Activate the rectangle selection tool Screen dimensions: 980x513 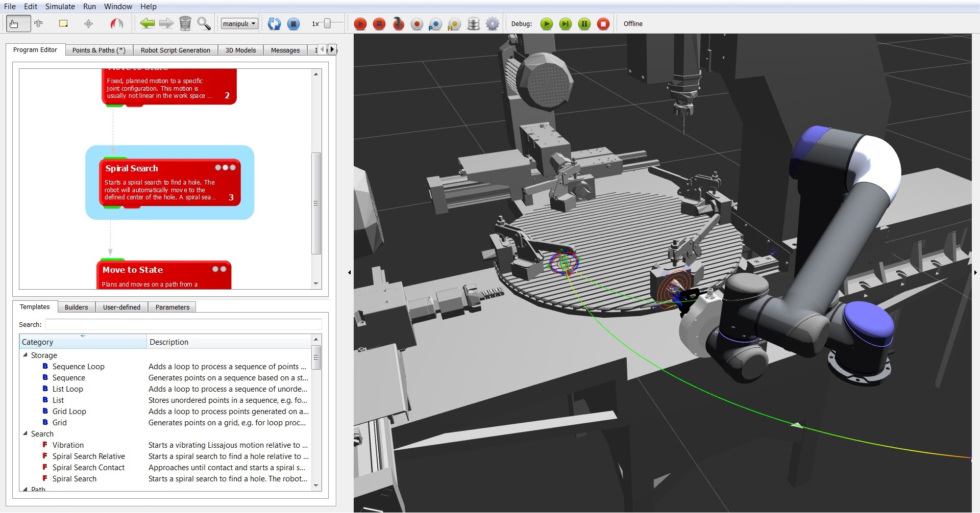[x=63, y=23]
